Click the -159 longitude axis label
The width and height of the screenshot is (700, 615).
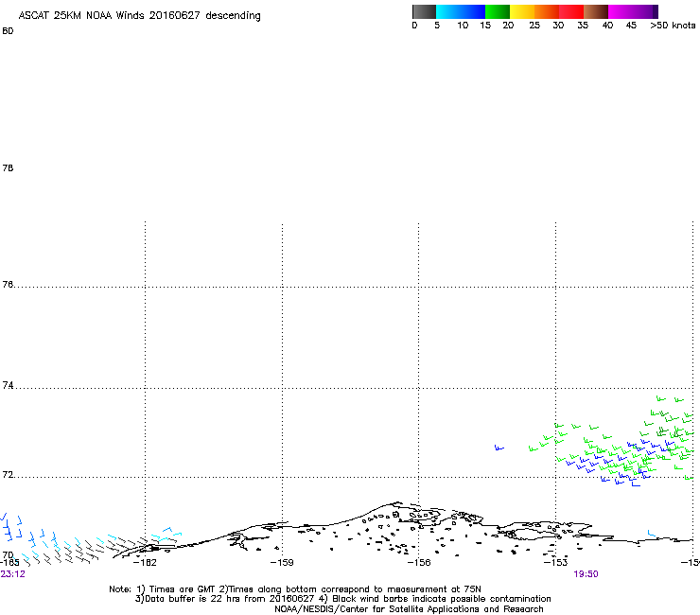pyautogui.click(x=282, y=562)
